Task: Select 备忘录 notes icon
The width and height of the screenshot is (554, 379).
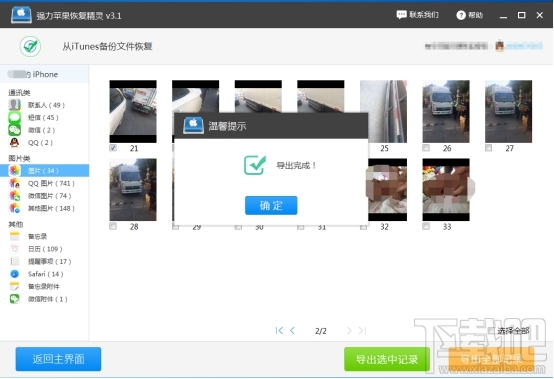Action: 14,236
